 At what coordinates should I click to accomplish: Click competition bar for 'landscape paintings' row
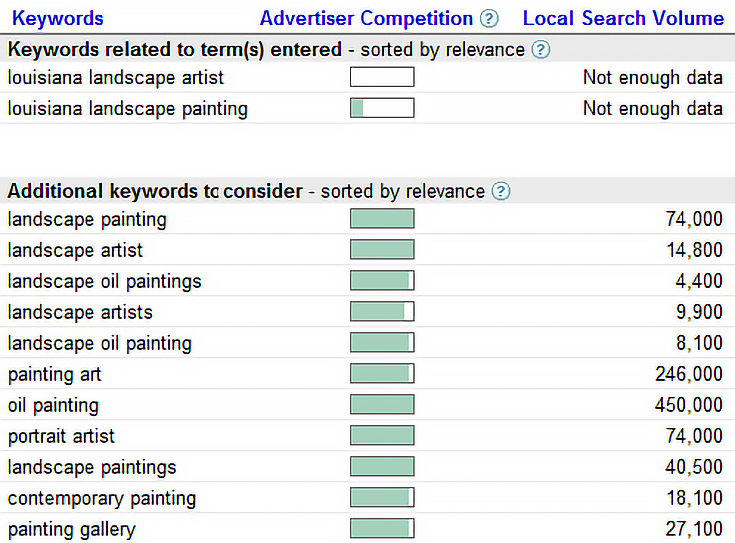click(382, 466)
